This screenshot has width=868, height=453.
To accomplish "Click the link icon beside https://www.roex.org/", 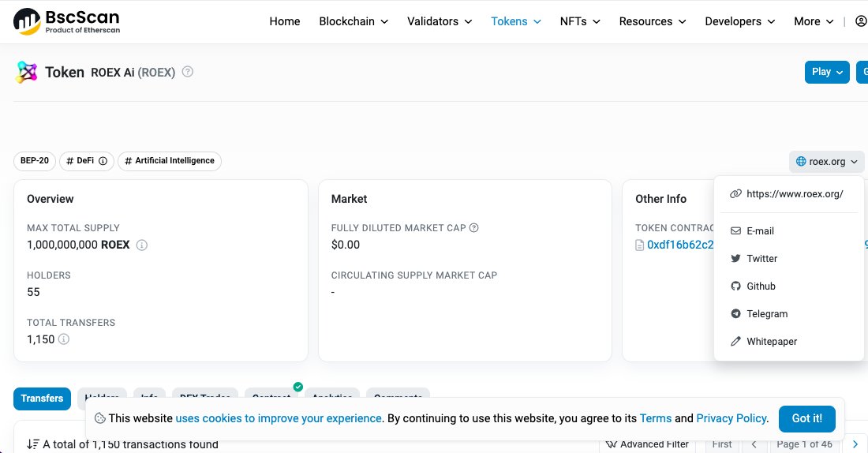I will pos(735,194).
